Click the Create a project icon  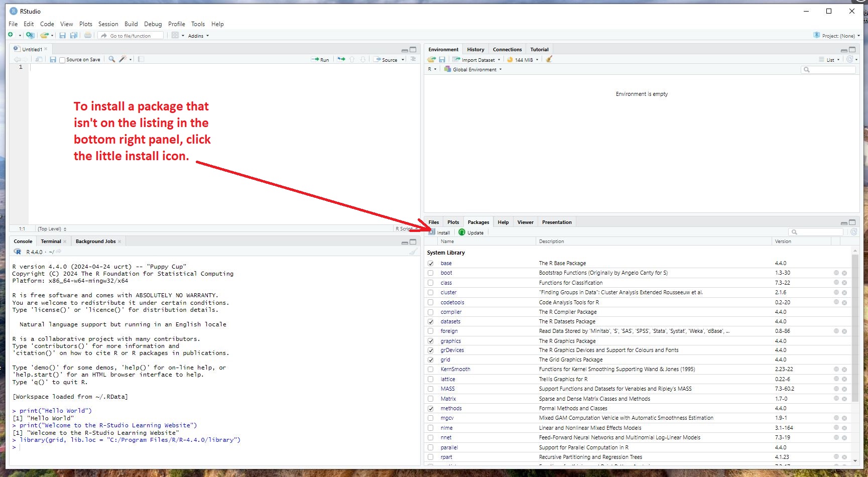[30, 36]
